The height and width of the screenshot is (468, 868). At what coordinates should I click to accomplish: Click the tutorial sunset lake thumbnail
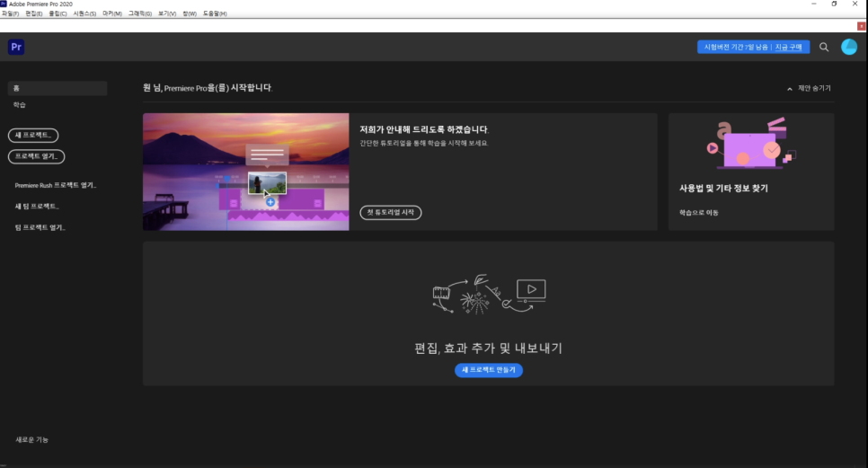pyautogui.click(x=246, y=172)
